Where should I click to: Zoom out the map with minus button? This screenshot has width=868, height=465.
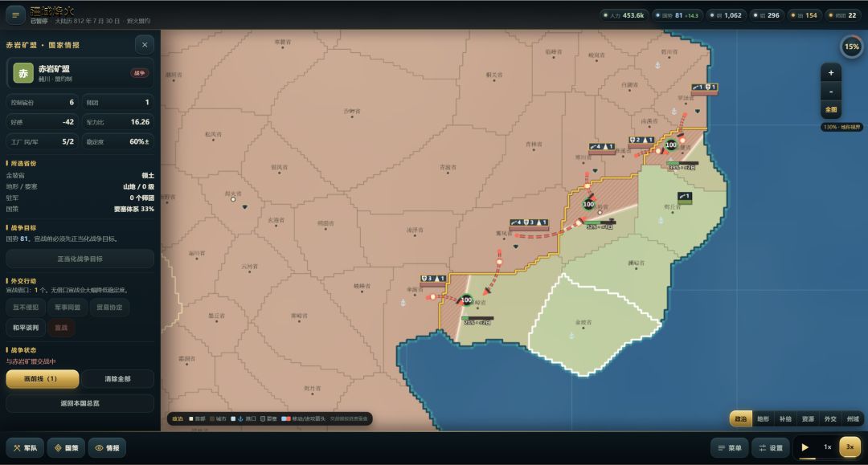pyautogui.click(x=830, y=92)
